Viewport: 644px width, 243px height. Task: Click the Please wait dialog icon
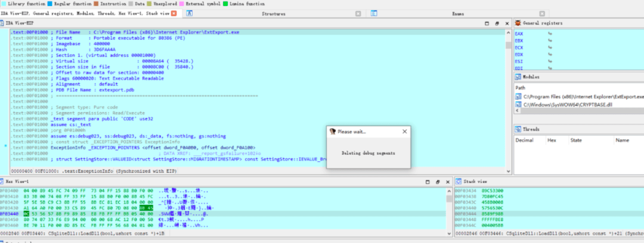pyautogui.click(x=333, y=132)
